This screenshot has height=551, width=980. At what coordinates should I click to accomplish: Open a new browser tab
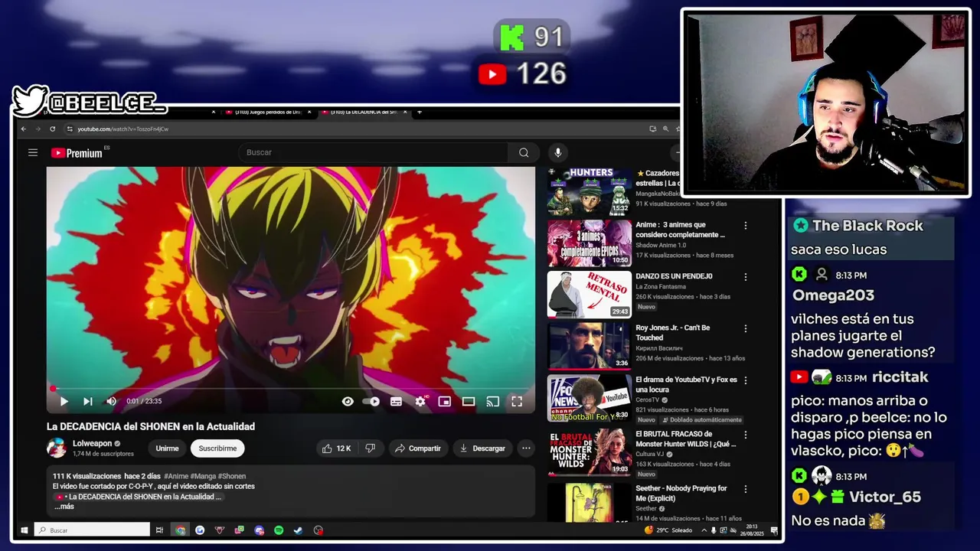tap(419, 112)
